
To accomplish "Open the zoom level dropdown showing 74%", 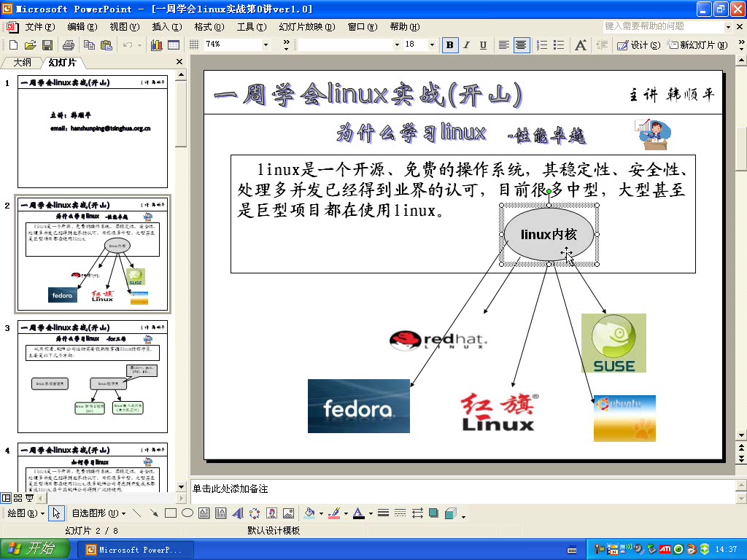I will click(x=266, y=44).
